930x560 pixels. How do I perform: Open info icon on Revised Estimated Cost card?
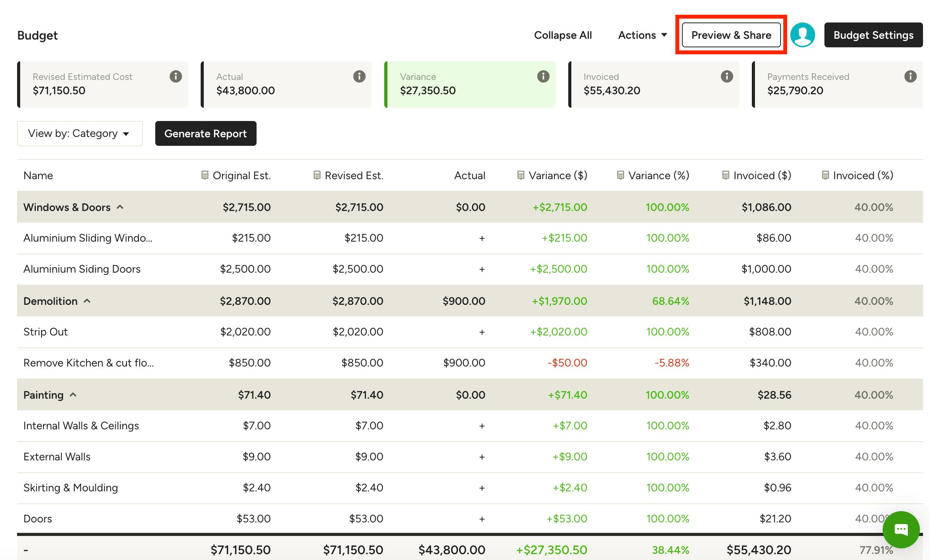coord(176,76)
